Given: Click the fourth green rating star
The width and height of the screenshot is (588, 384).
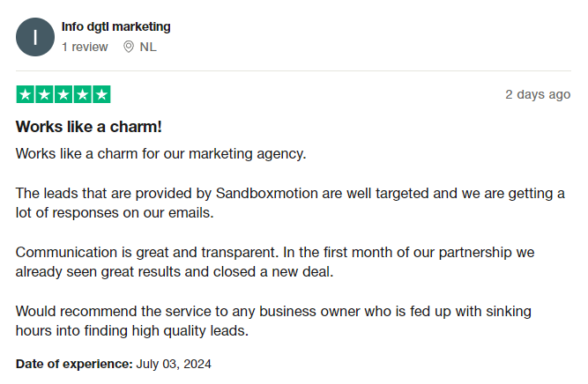Looking at the screenshot, I should point(82,94).
